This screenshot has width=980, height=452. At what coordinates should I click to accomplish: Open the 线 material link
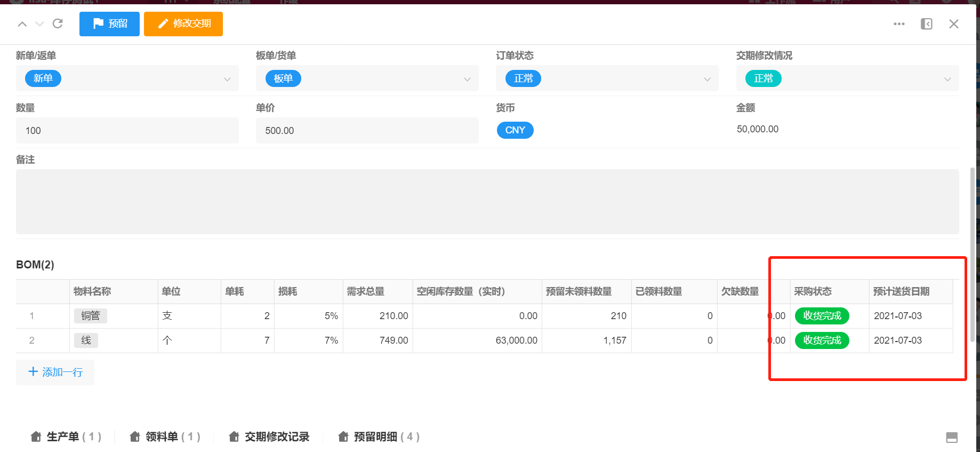[x=86, y=340]
